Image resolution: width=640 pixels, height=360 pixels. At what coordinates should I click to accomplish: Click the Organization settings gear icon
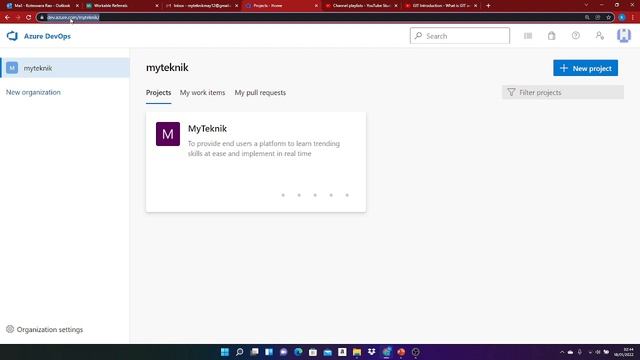(x=10, y=329)
